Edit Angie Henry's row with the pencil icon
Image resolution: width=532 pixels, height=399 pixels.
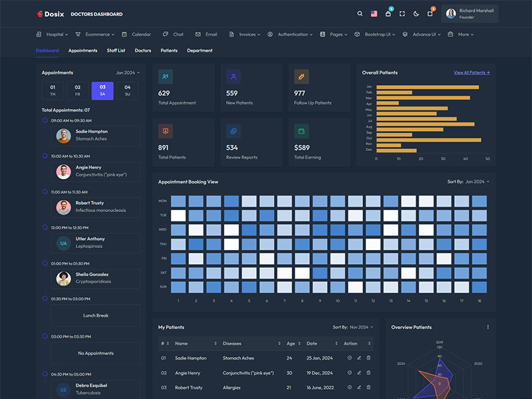[359, 372]
